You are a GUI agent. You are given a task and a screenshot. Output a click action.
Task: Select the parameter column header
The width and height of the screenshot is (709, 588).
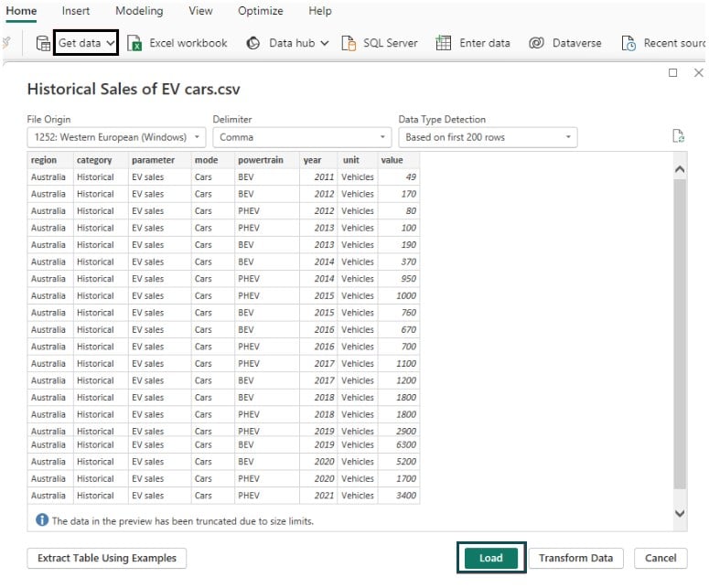(x=159, y=160)
